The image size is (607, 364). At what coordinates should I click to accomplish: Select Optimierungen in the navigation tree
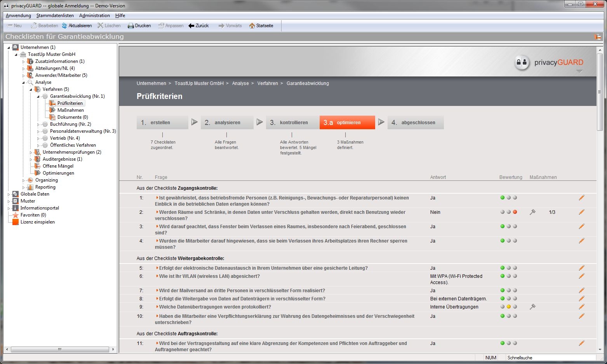(58, 173)
